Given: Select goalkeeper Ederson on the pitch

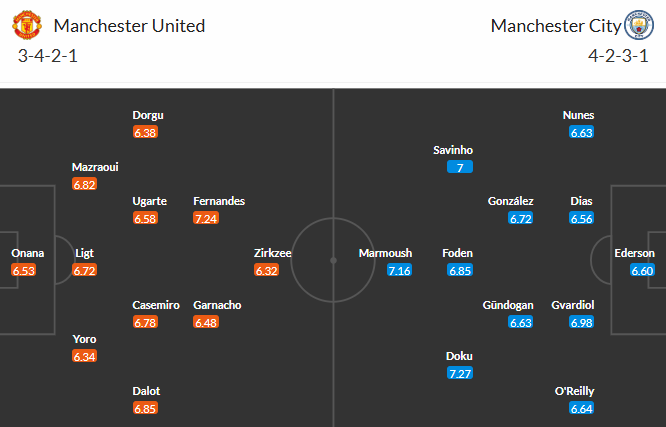Looking at the screenshot, I should click(x=634, y=253).
